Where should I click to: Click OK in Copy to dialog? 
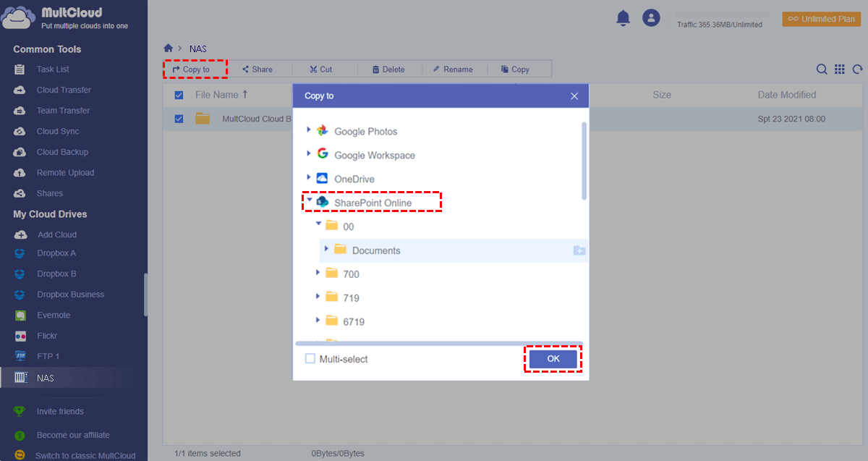553,358
